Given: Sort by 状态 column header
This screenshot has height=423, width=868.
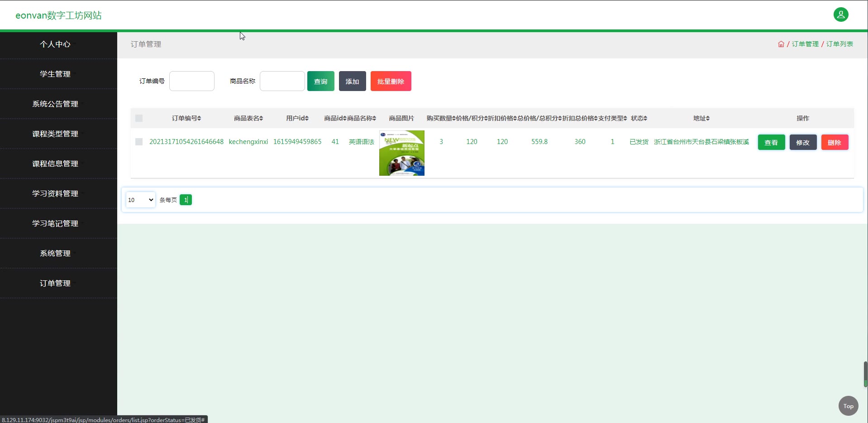Looking at the screenshot, I should pos(639,118).
